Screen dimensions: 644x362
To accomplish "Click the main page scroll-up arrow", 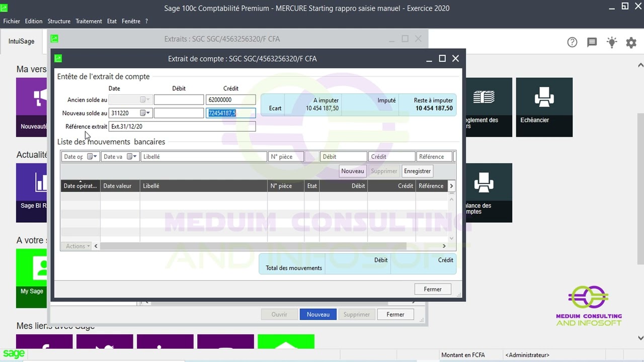I will [640, 65].
